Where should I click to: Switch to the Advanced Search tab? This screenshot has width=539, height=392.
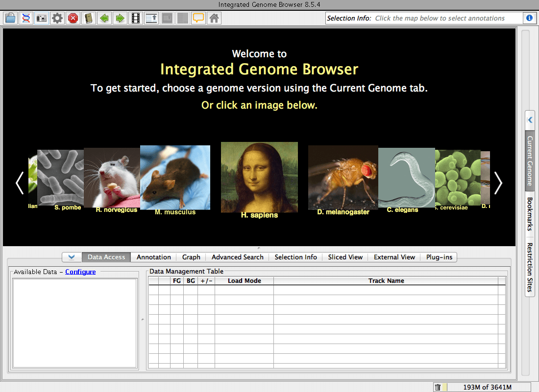tap(237, 257)
